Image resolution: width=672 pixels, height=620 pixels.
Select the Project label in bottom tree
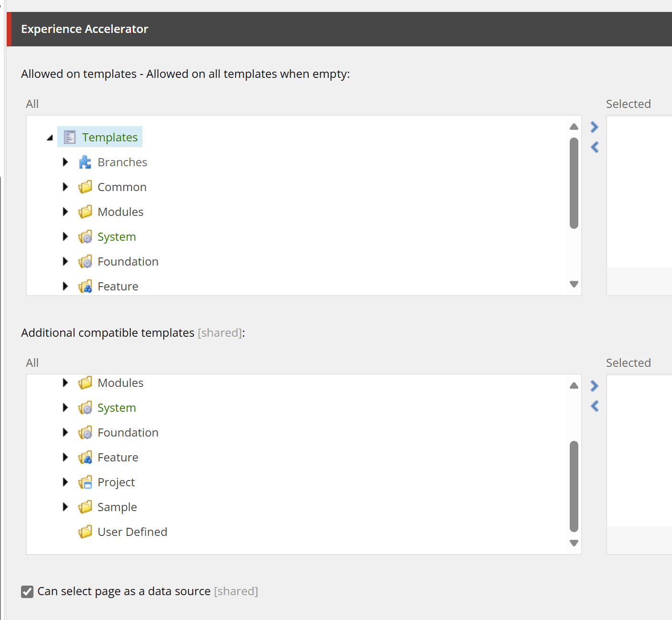point(116,482)
